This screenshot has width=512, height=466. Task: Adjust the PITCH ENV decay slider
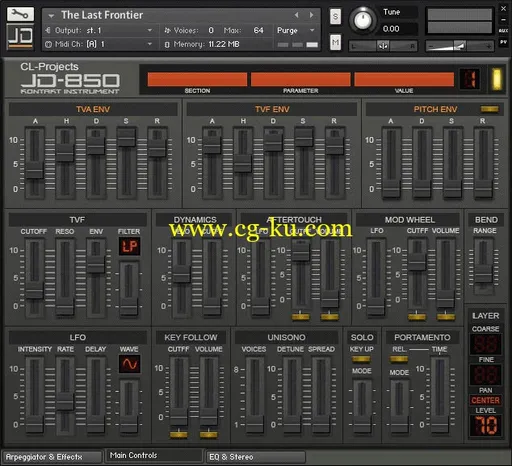point(422,189)
